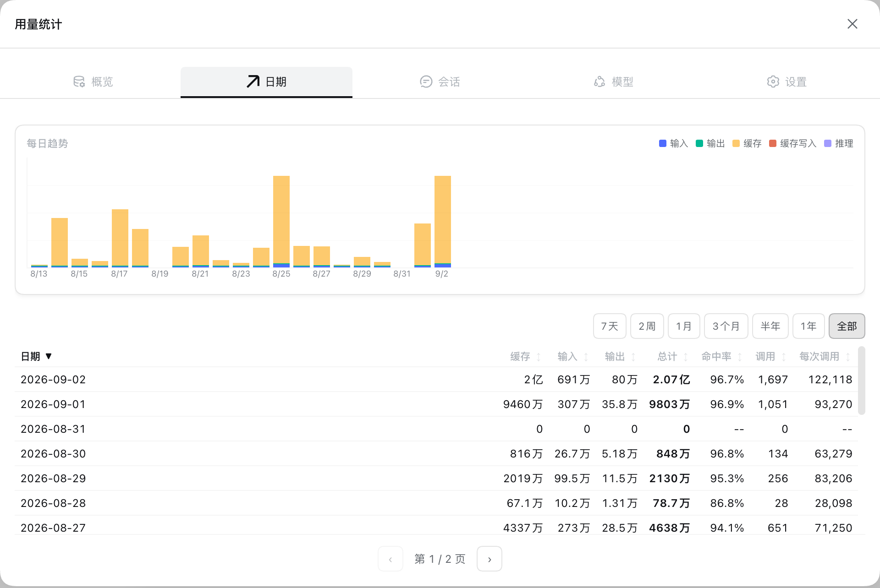
Task: Toggle the 缓存写入 legend swatch
Action: tap(773, 143)
